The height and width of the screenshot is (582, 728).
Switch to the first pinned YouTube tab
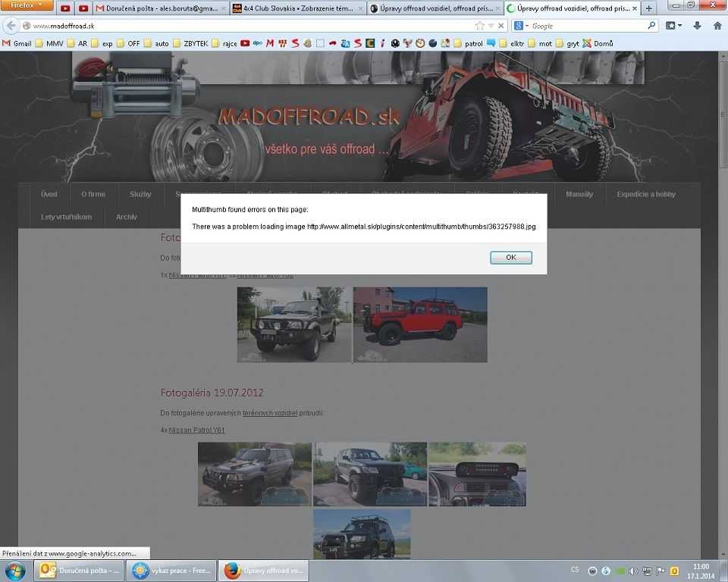(x=65, y=8)
